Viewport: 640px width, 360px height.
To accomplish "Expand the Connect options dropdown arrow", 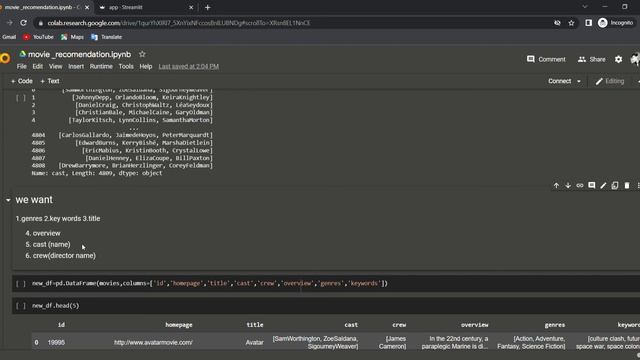I will [579, 81].
